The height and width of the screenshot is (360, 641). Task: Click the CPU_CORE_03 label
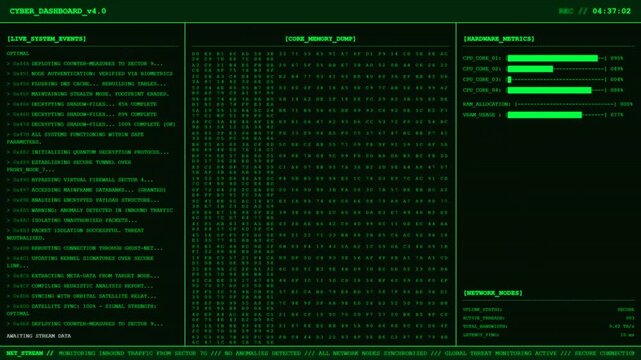pos(482,80)
